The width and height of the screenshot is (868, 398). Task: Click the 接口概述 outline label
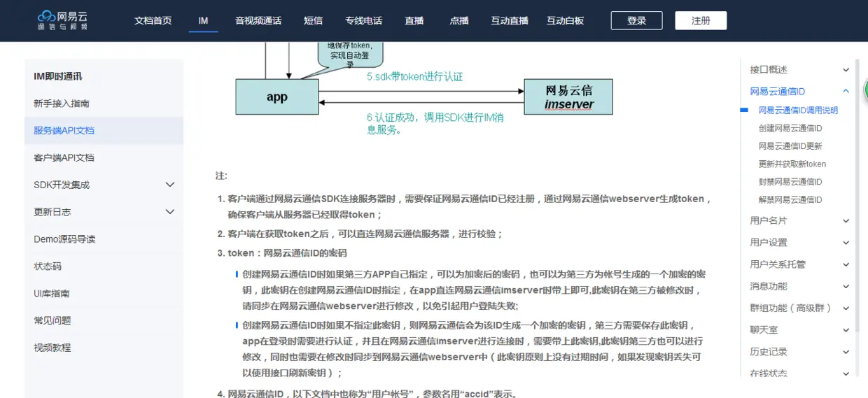point(769,70)
